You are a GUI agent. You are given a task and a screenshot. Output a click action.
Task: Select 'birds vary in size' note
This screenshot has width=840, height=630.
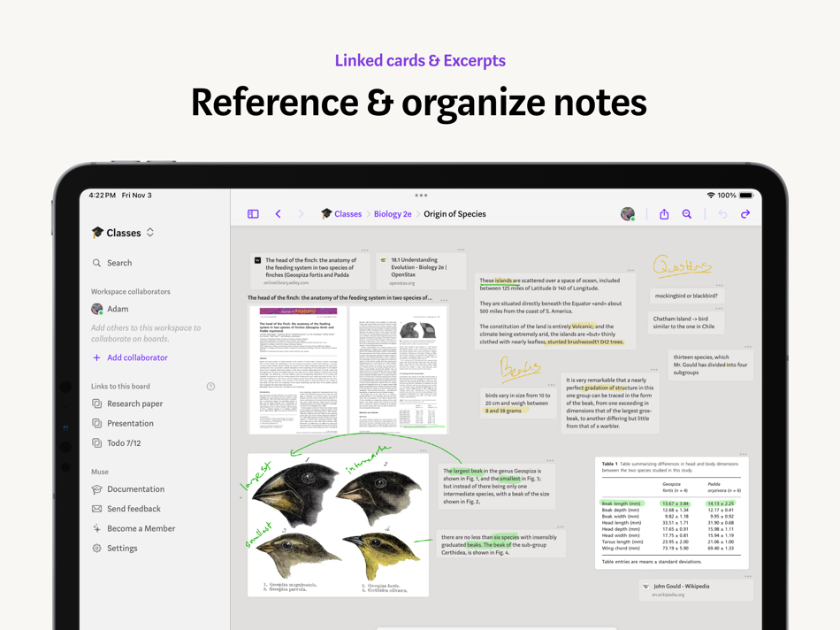(518, 403)
